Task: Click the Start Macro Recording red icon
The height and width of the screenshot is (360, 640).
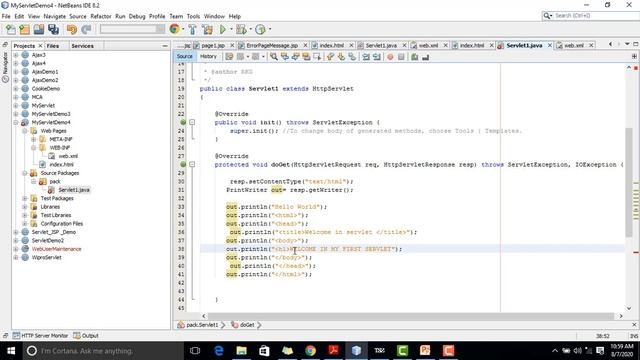Action: coord(390,57)
